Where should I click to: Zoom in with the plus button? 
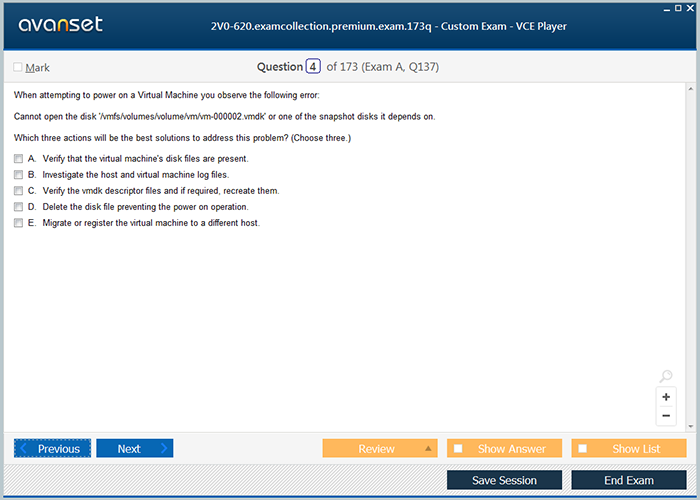tap(666, 397)
